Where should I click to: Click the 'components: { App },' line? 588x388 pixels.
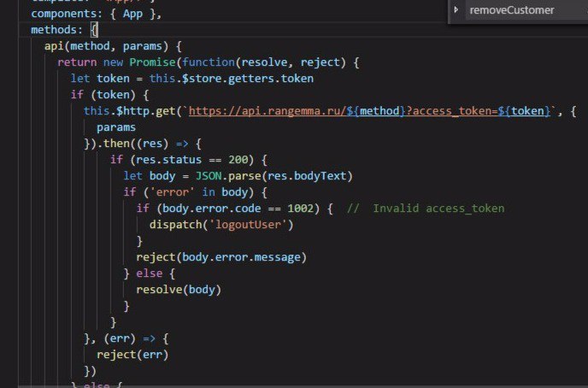click(x=97, y=14)
